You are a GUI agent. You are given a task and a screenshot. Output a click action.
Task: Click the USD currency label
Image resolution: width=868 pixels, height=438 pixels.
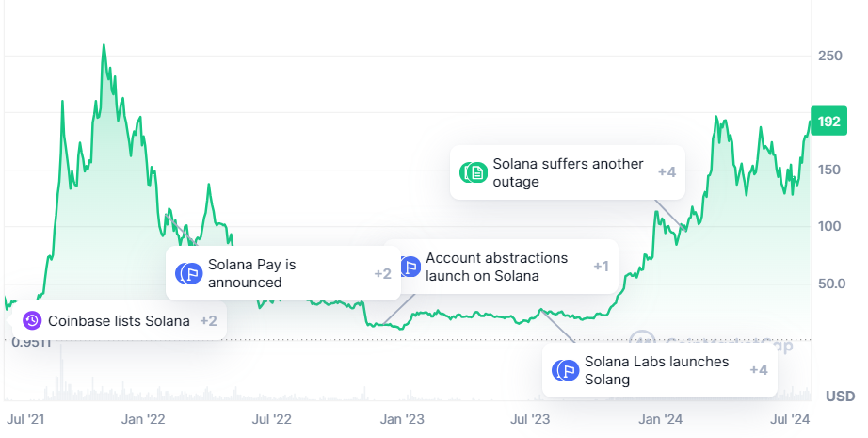[x=841, y=397]
